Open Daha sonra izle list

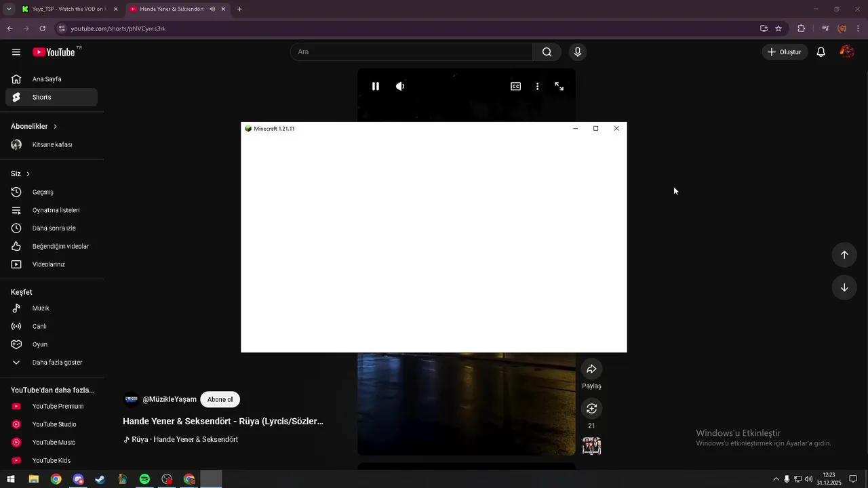pos(52,228)
